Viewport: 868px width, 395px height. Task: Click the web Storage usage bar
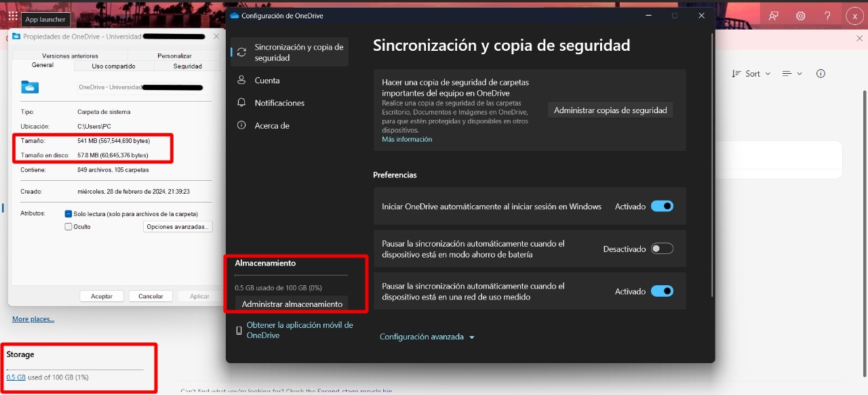click(75, 369)
